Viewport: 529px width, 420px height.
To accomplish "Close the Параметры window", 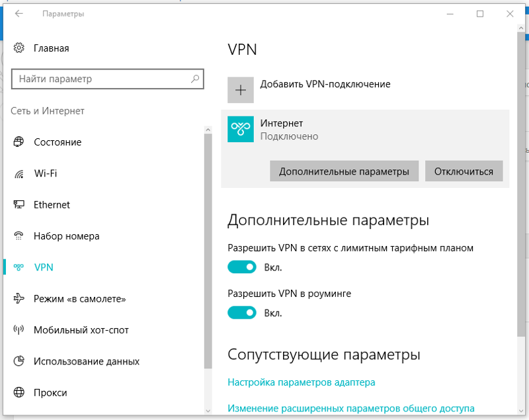I will click(x=510, y=13).
